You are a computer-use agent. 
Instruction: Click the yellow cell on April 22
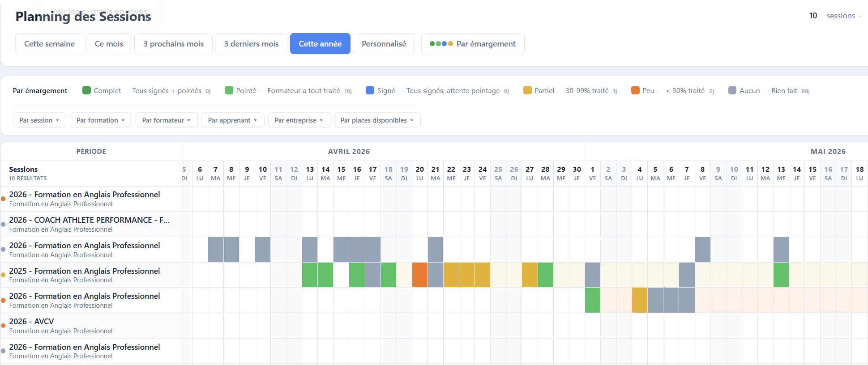(x=451, y=275)
